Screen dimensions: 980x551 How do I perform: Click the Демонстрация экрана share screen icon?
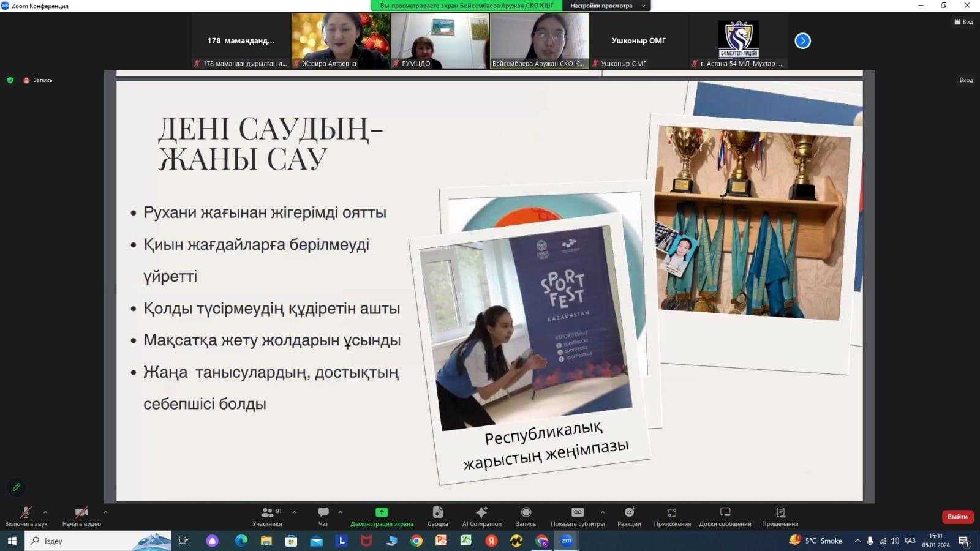(382, 512)
